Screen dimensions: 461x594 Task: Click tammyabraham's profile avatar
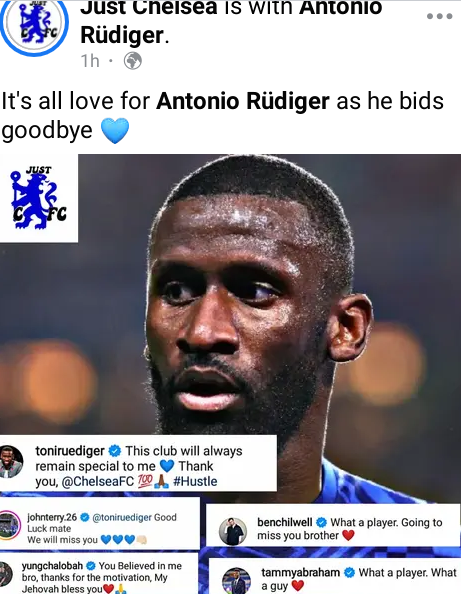(236, 581)
